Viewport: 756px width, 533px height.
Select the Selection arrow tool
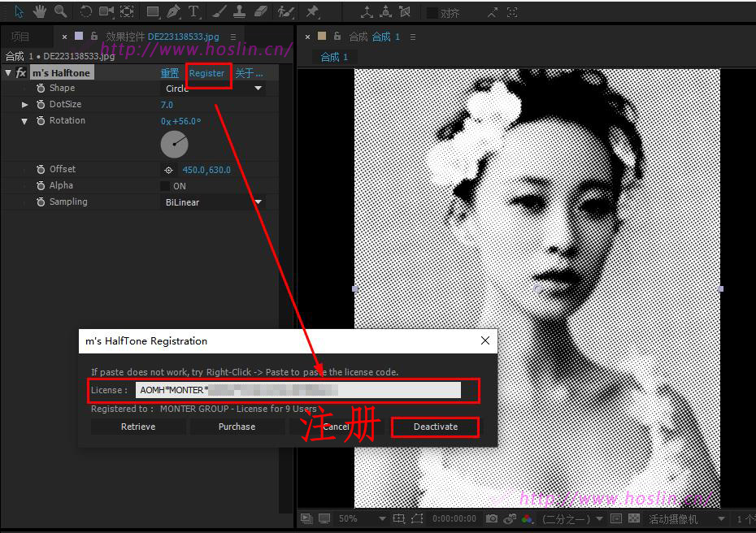coord(19,11)
